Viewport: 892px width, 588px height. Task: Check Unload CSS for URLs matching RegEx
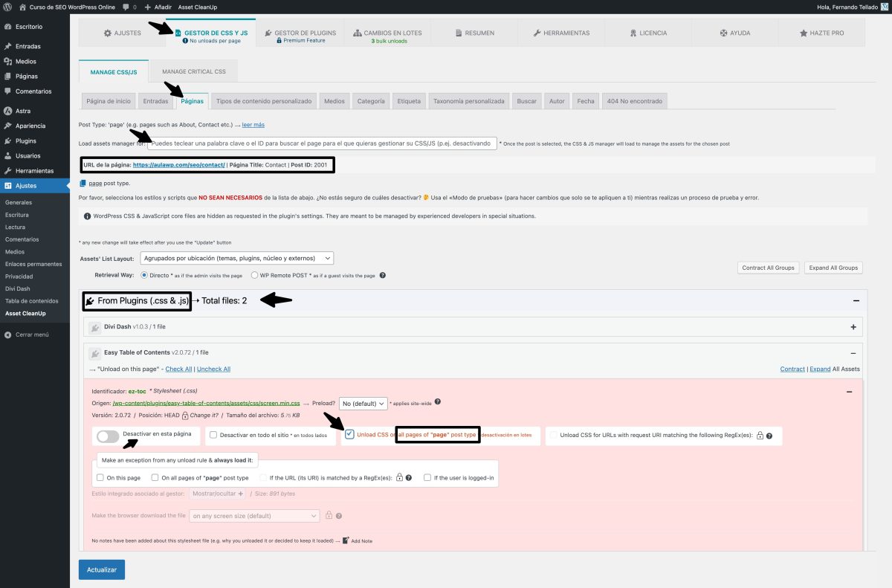(x=553, y=435)
